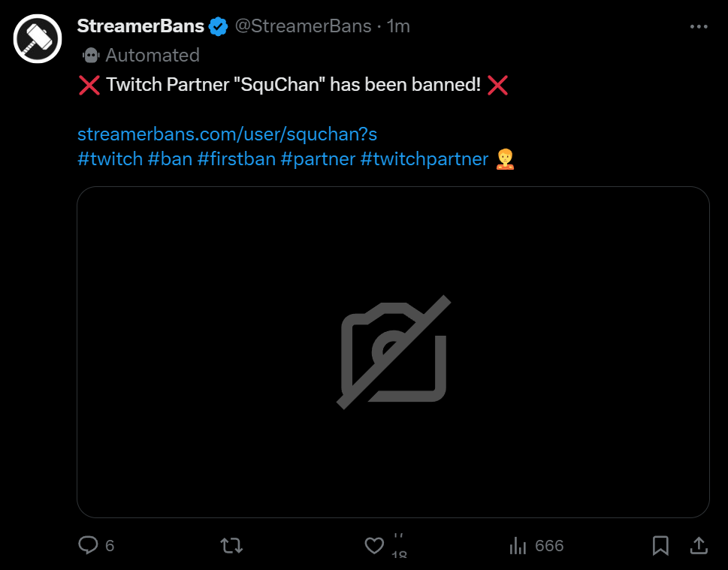Open the streamerbans.com/user/squchan link
This screenshot has width=728, height=570.
pyautogui.click(x=227, y=134)
